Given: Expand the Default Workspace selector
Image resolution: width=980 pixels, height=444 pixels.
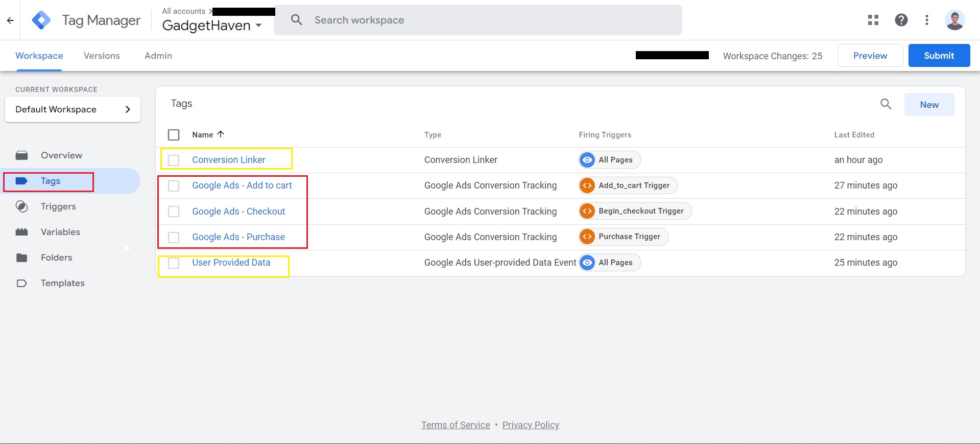Looking at the screenshot, I should pos(73,109).
